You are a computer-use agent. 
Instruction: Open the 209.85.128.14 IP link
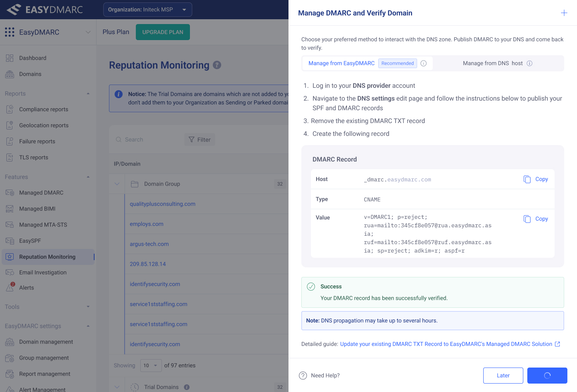(148, 264)
